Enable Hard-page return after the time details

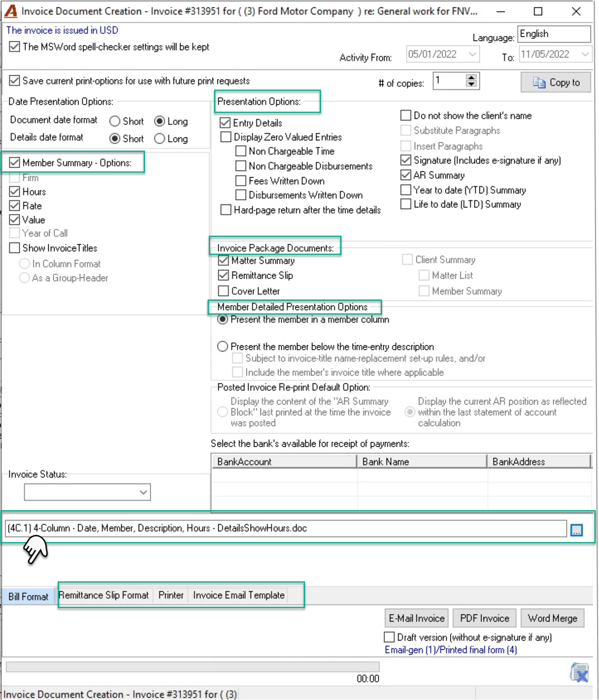point(226,210)
